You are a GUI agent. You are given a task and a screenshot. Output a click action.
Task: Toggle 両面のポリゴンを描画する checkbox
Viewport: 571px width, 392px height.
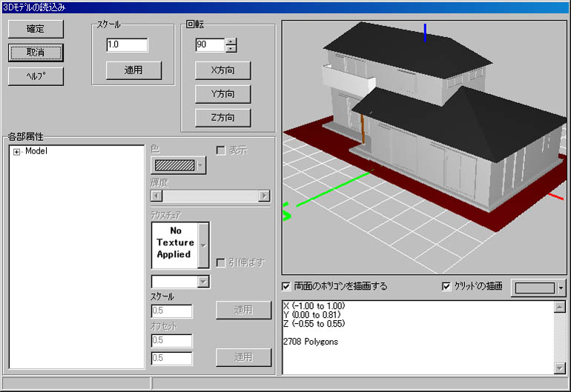click(x=286, y=287)
